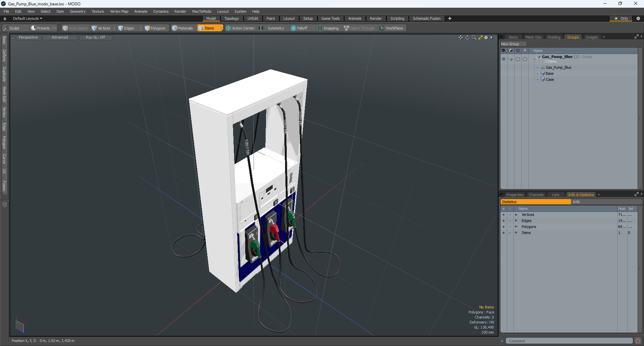Open layout settings gear at top right
The width and height of the screenshot is (644, 346).
pyautogui.click(x=638, y=18)
